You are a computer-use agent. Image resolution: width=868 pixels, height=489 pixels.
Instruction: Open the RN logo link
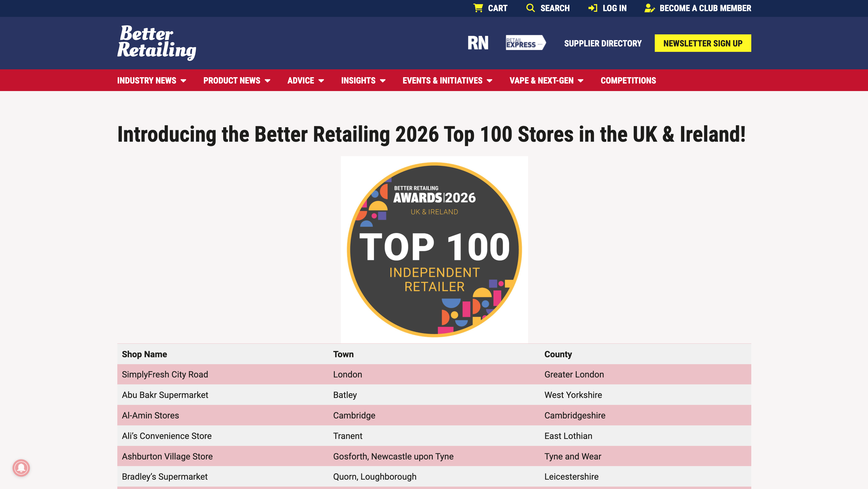point(478,43)
